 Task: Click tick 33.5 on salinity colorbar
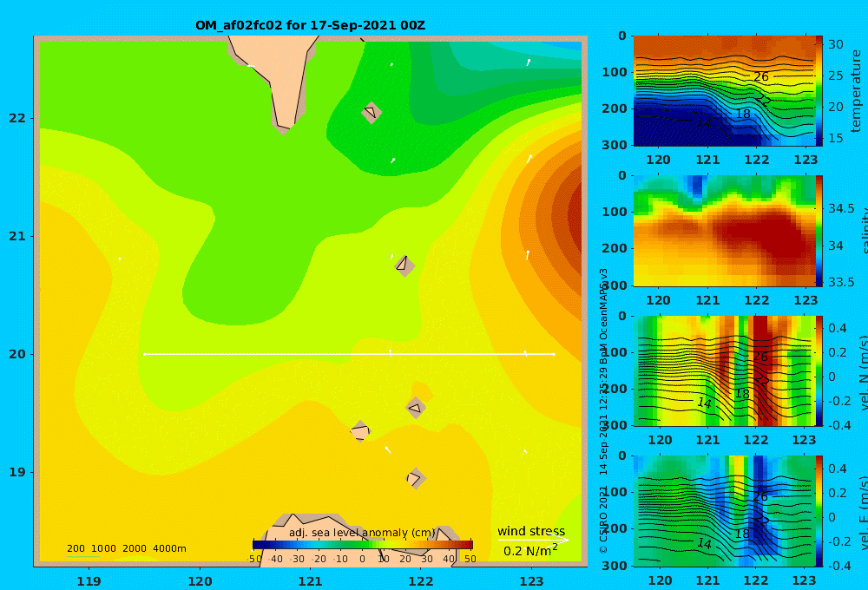tap(841, 282)
